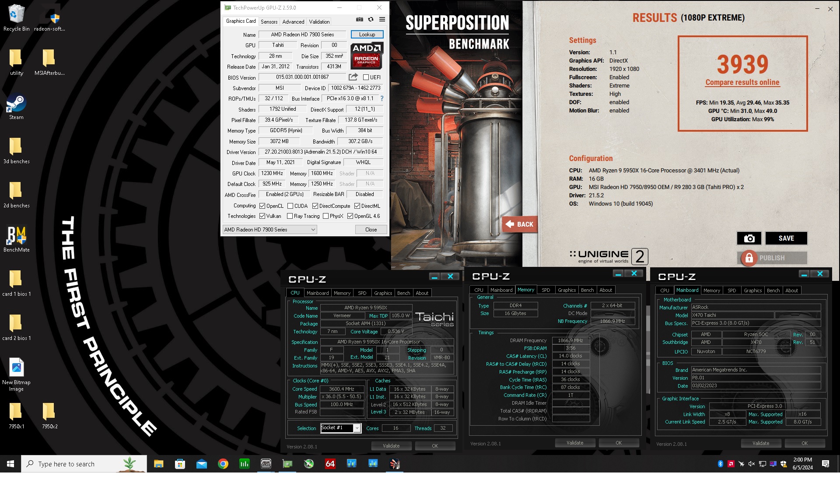This screenshot has width=840, height=504.
Task: Click Validate in the DDR4 timings CPU-Z window
Action: [575, 443]
